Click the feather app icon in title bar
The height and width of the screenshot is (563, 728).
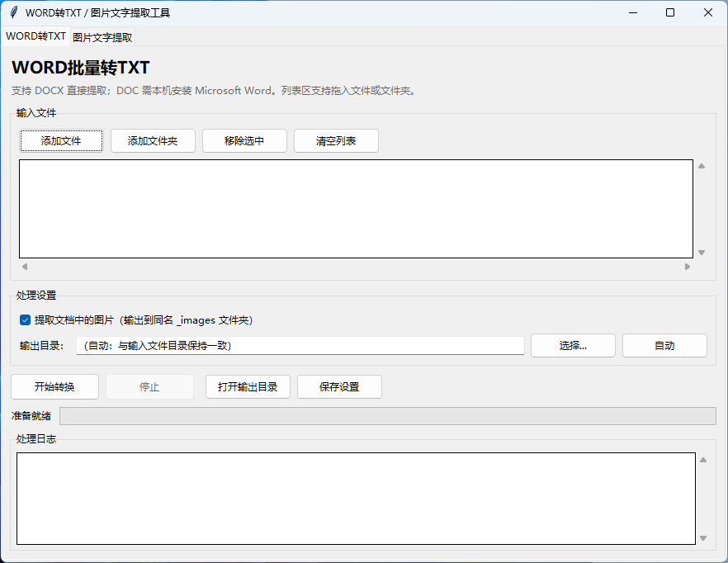(14, 12)
